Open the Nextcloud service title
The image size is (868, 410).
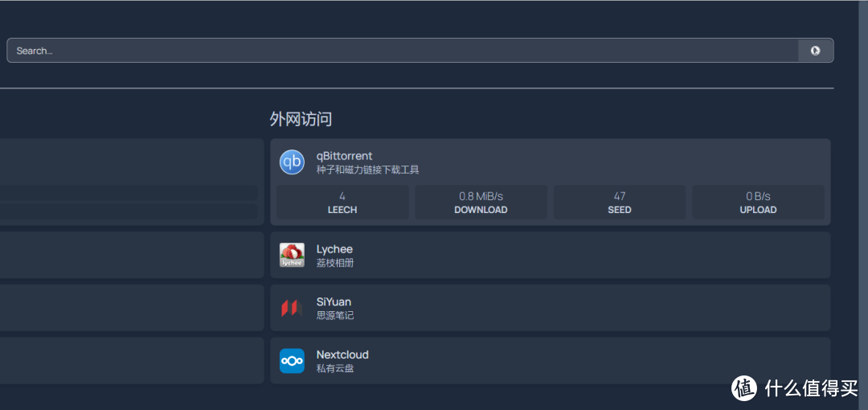pyautogui.click(x=342, y=355)
